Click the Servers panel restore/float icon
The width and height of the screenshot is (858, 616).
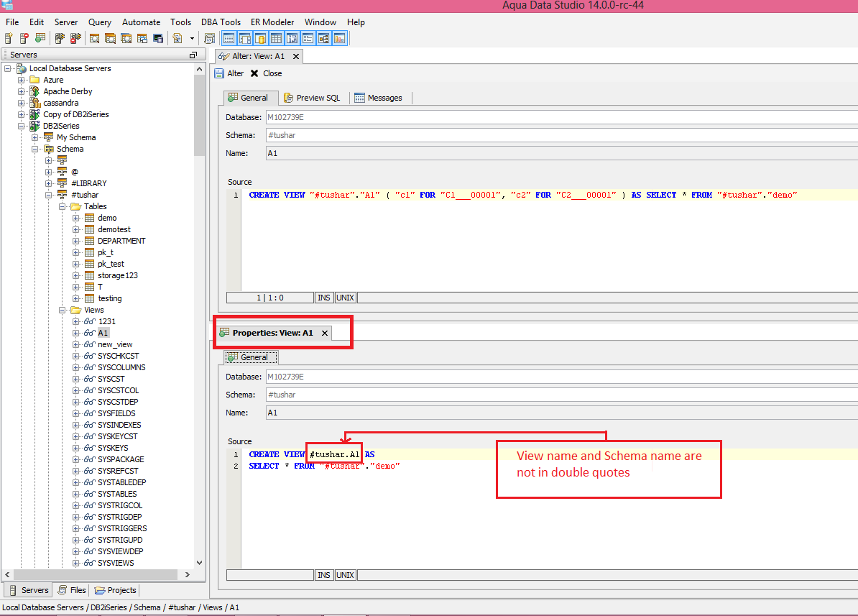point(193,55)
